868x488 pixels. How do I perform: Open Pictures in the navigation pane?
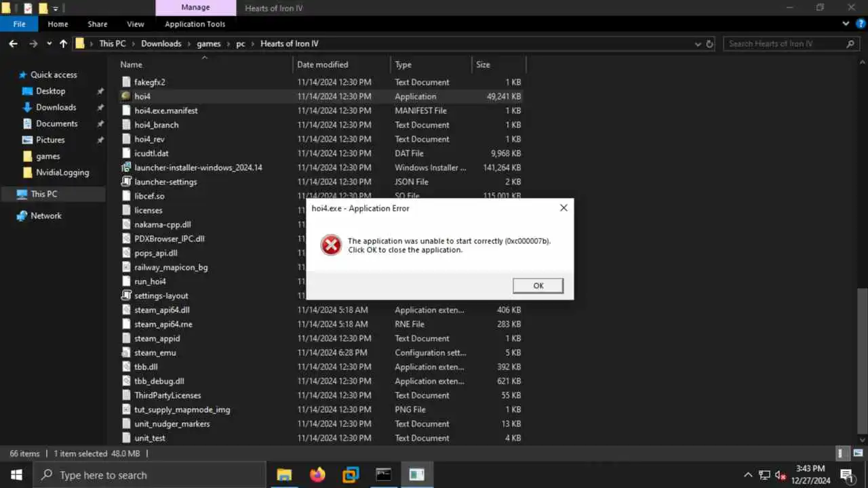[50, 140]
